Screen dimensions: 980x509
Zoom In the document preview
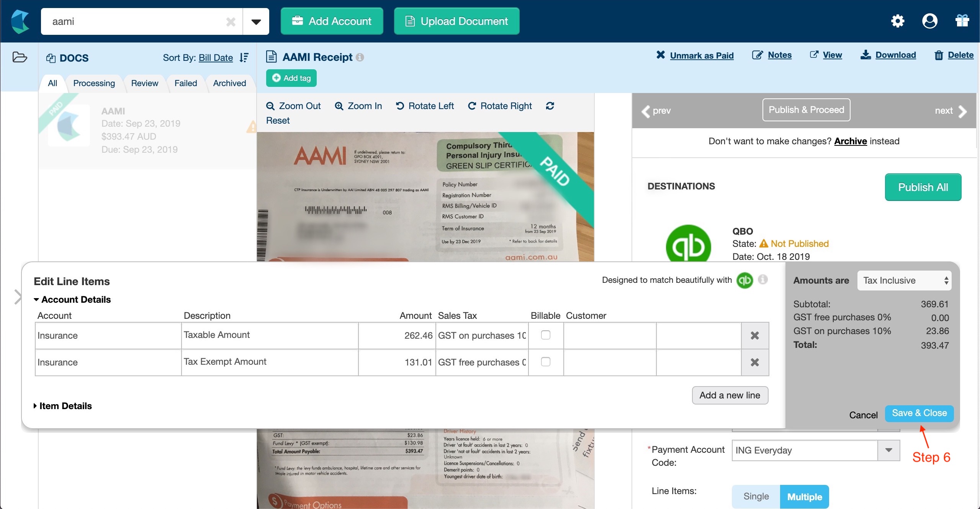pos(358,106)
